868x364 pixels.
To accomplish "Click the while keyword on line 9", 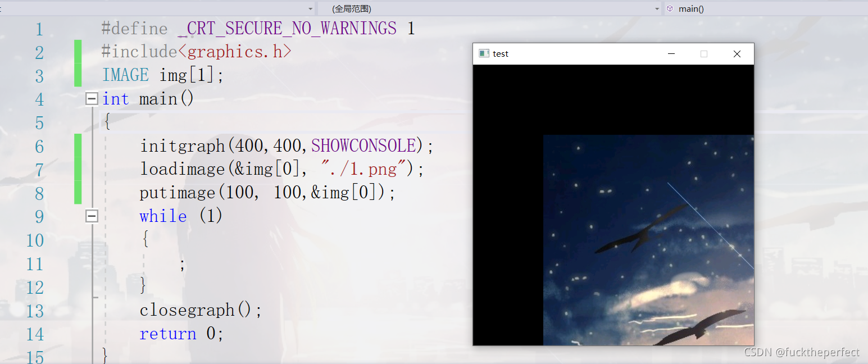I will click(x=163, y=216).
